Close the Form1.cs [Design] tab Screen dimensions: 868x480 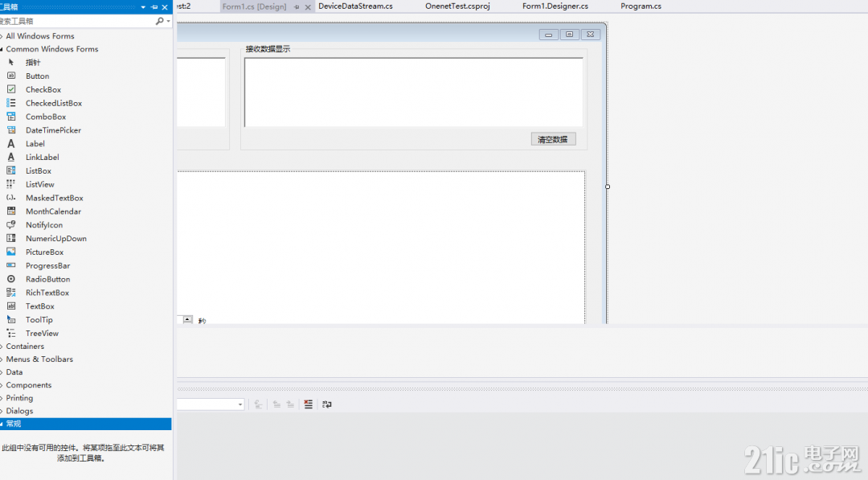pos(308,7)
